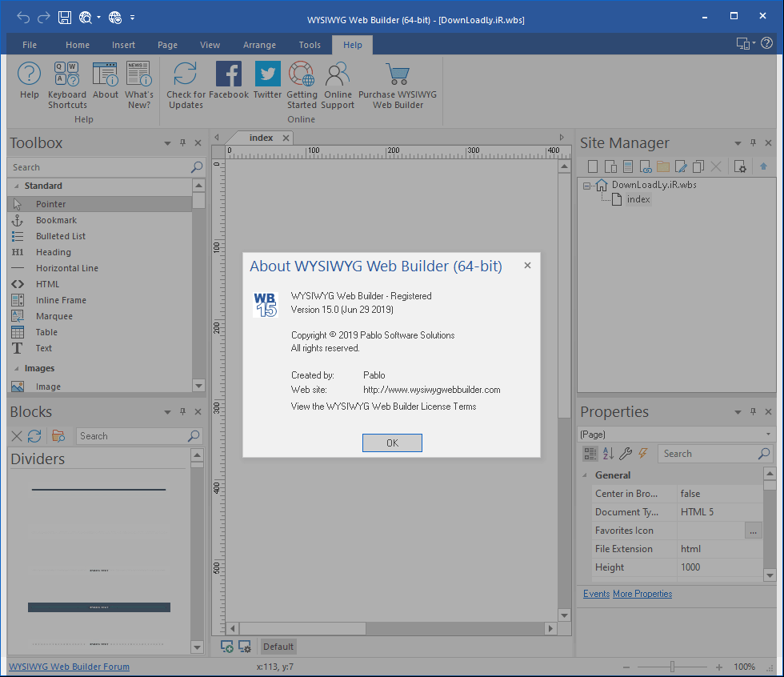
Task: Collapse the General properties group
Action: [x=585, y=475]
